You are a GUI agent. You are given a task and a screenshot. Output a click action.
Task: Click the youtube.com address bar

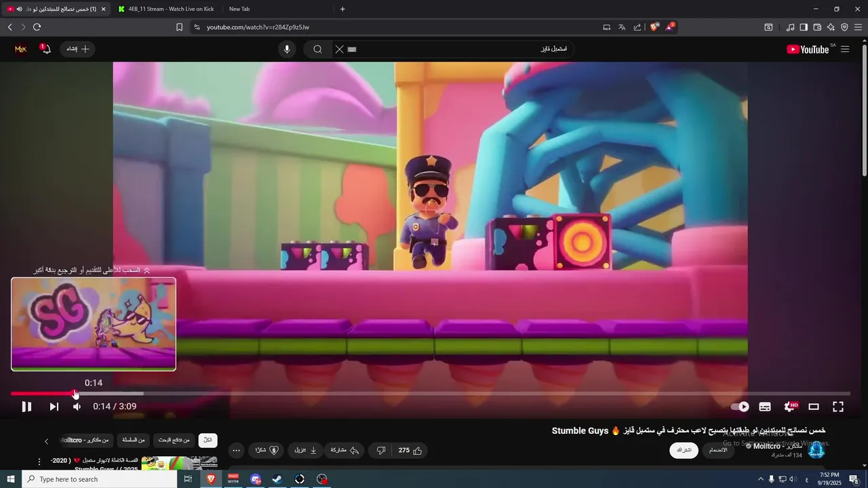click(x=393, y=27)
